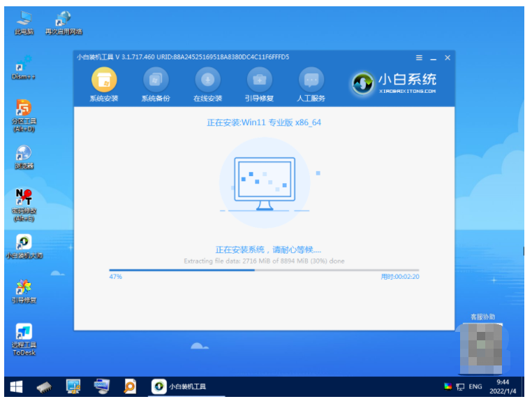Image resolution: width=532 pixels, height=399 pixels.
Task: Click the installation progress bar
Action: pos(264,270)
